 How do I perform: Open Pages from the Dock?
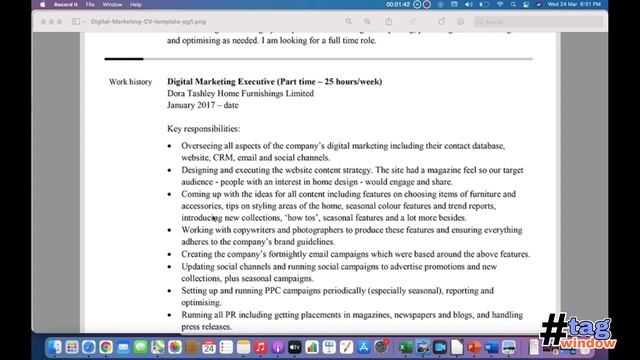(346, 347)
